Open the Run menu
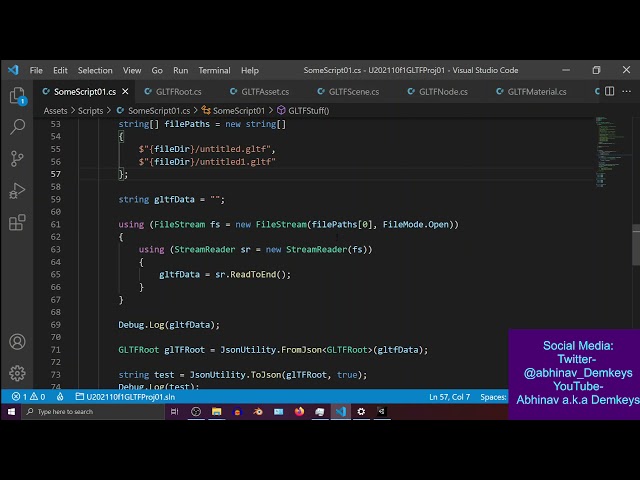Viewport: 640px width, 480px height. (180, 70)
